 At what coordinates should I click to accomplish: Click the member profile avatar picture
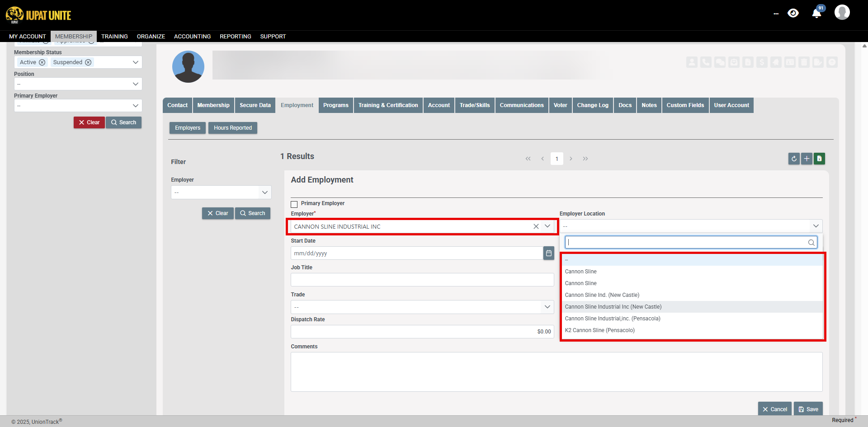[x=188, y=66]
